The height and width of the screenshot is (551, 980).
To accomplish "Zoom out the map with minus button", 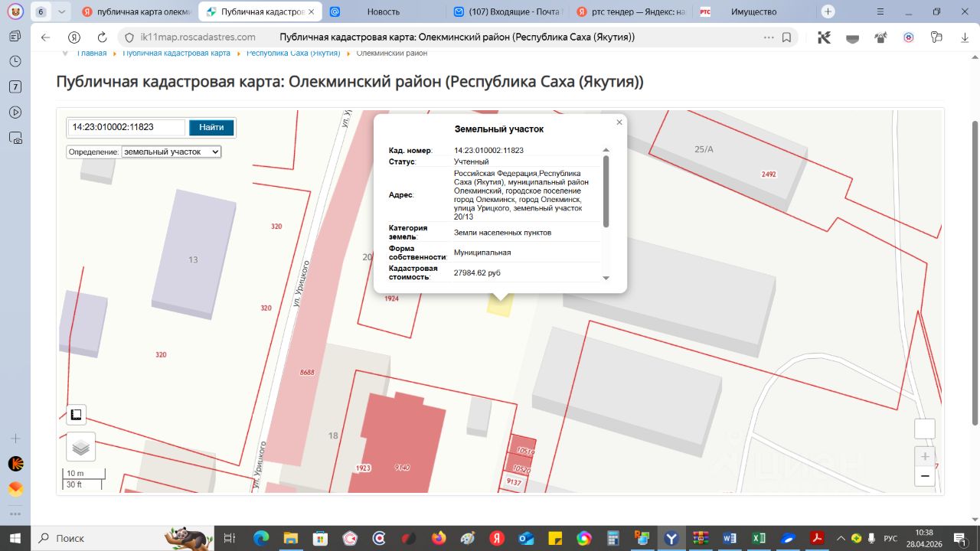I will [x=925, y=476].
